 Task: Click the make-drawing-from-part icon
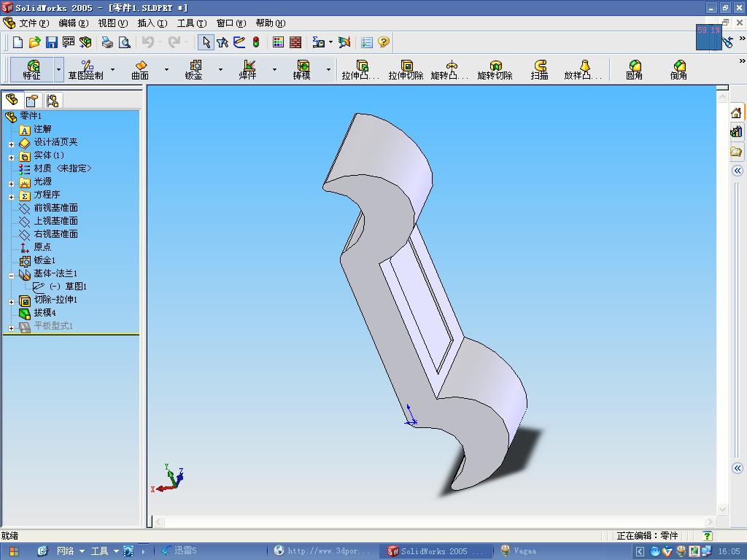69,42
